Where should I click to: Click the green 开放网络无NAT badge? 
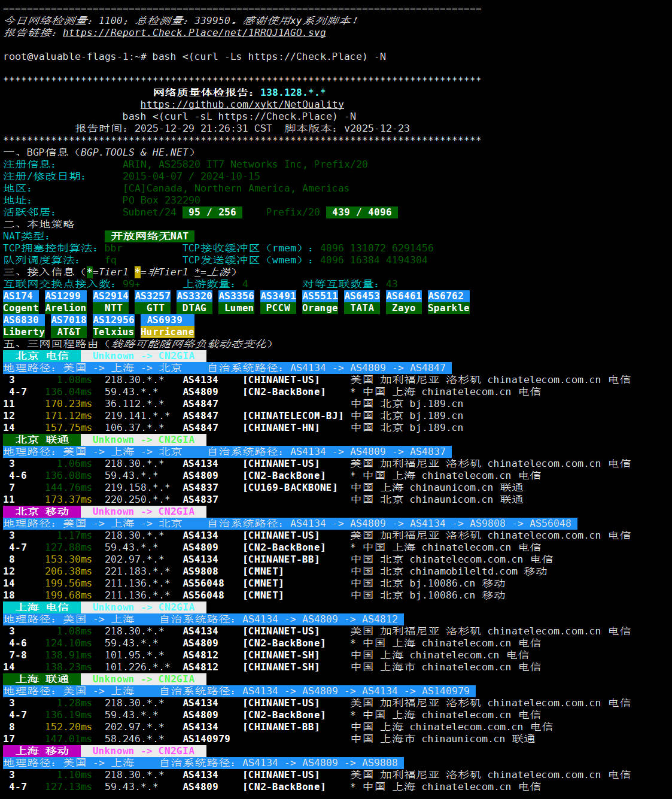[x=150, y=236]
